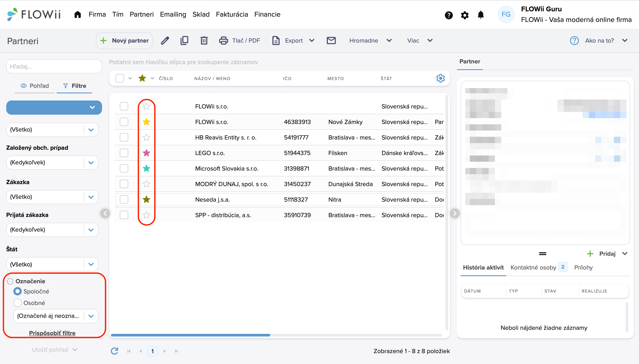Go to the first page arrow
Image resolution: width=639 pixels, height=364 pixels.
pyautogui.click(x=129, y=351)
